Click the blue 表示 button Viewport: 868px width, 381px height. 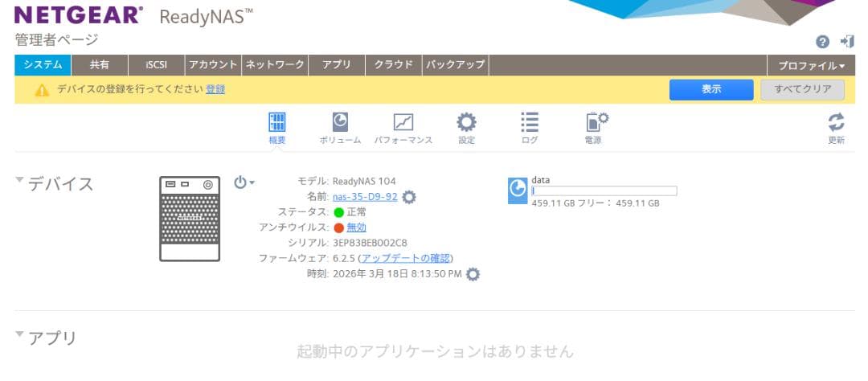pos(711,90)
